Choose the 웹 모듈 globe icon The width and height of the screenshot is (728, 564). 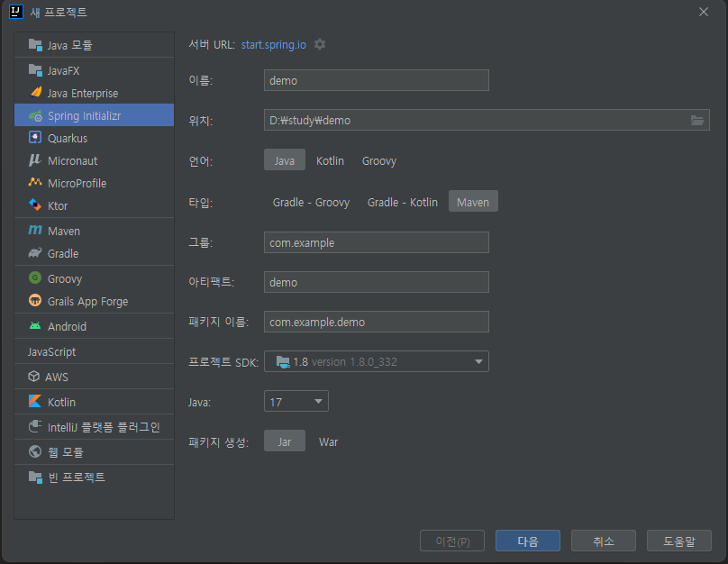35,451
